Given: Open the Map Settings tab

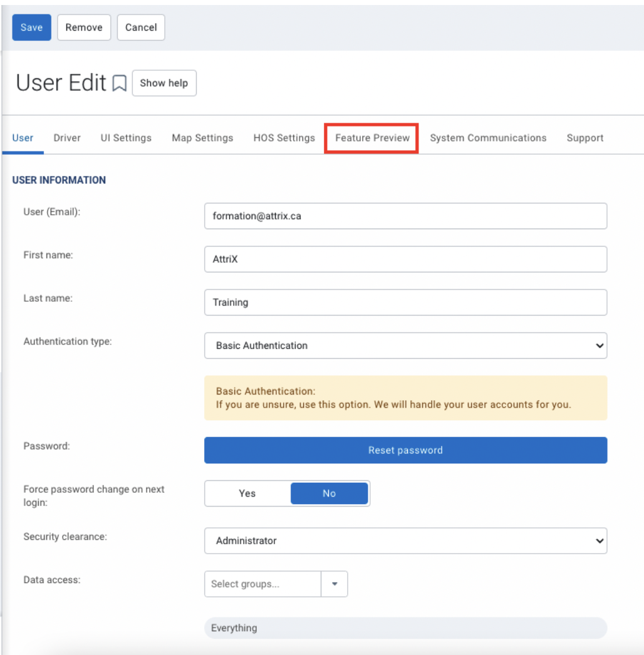Looking at the screenshot, I should click(x=202, y=138).
